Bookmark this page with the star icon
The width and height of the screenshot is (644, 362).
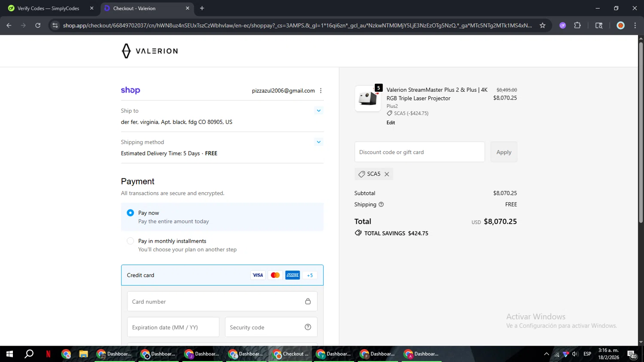pyautogui.click(x=542, y=25)
